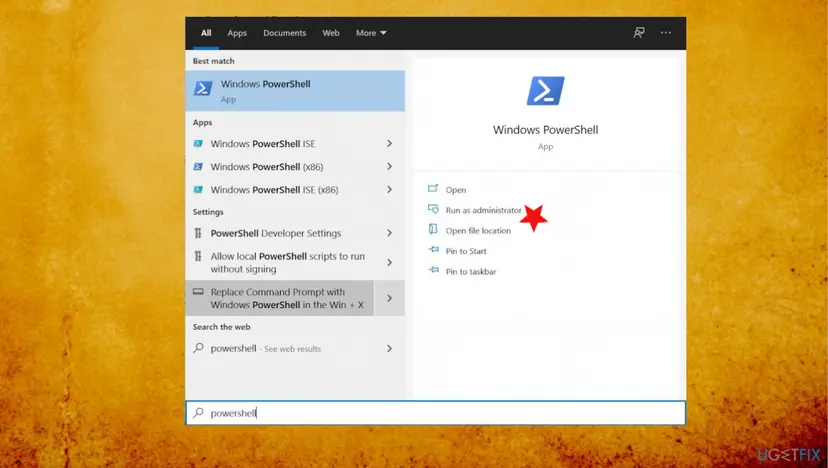
Task: Click the Pin to taskbar pin icon
Action: [x=434, y=270]
